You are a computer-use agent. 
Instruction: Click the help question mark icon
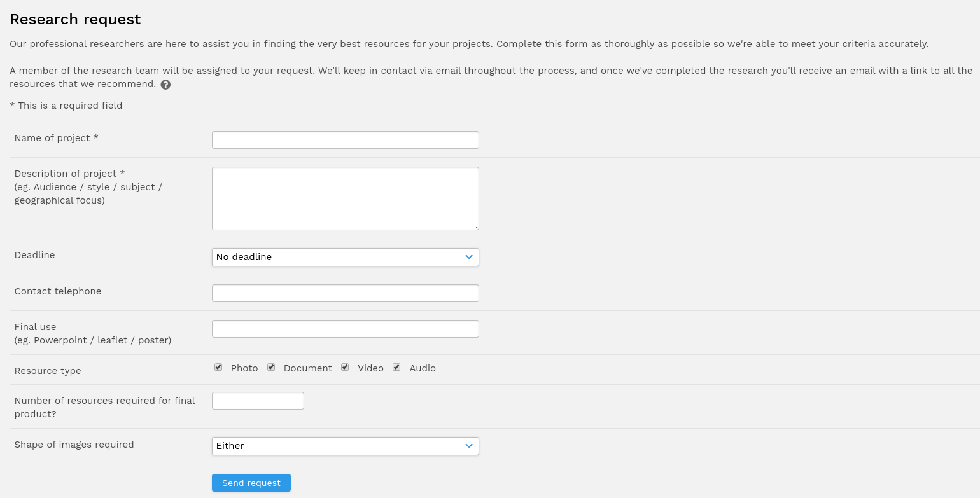pyautogui.click(x=165, y=85)
